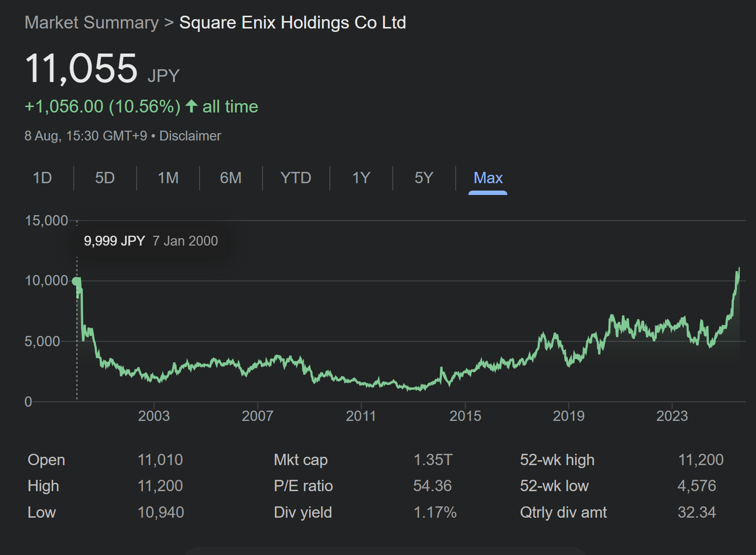Viewport: 756px width, 555px height.
Task: Click the Div yield label
Action: 303,512
